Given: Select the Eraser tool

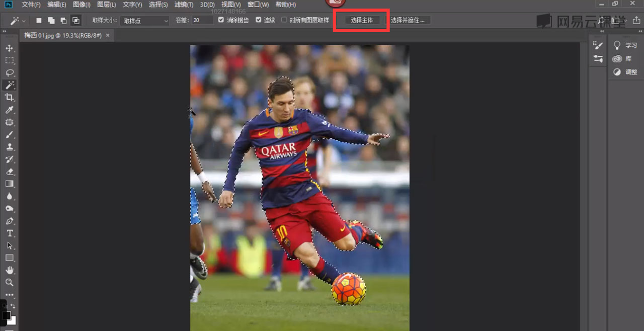Looking at the screenshot, I should click(x=9, y=172).
